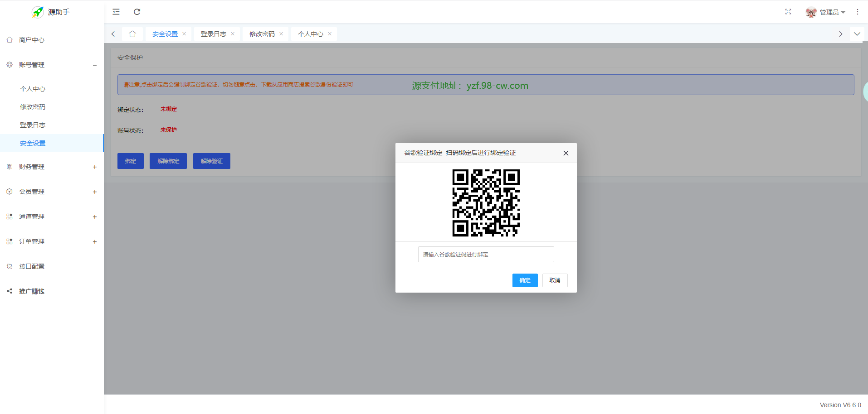This screenshot has width=868, height=414.
Task: Toggle the sidebar collapse icon
Action: coord(116,12)
